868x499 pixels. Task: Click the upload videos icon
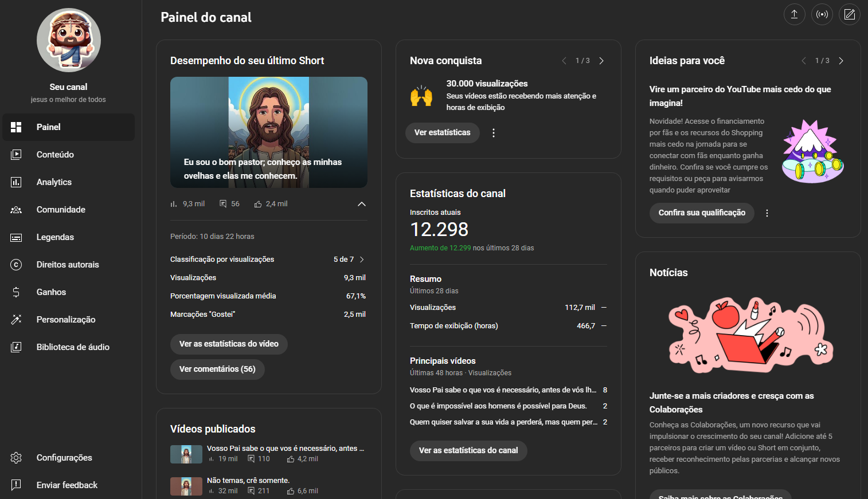pos(794,14)
